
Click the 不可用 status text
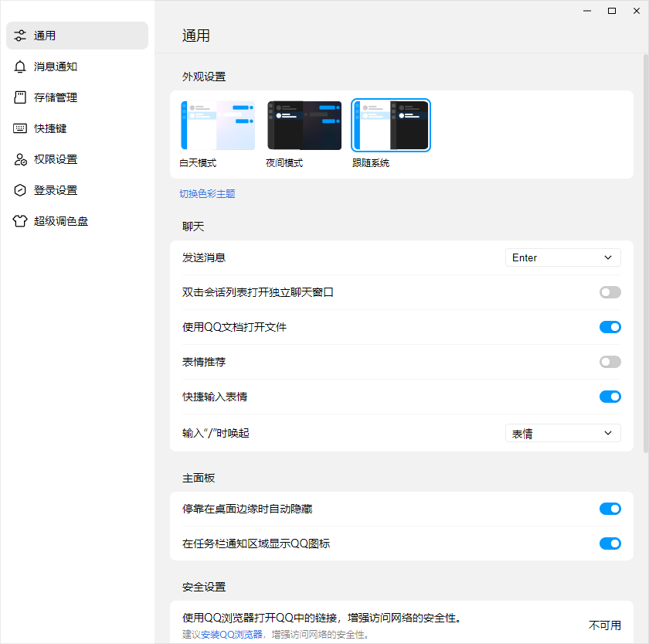click(605, 625)
